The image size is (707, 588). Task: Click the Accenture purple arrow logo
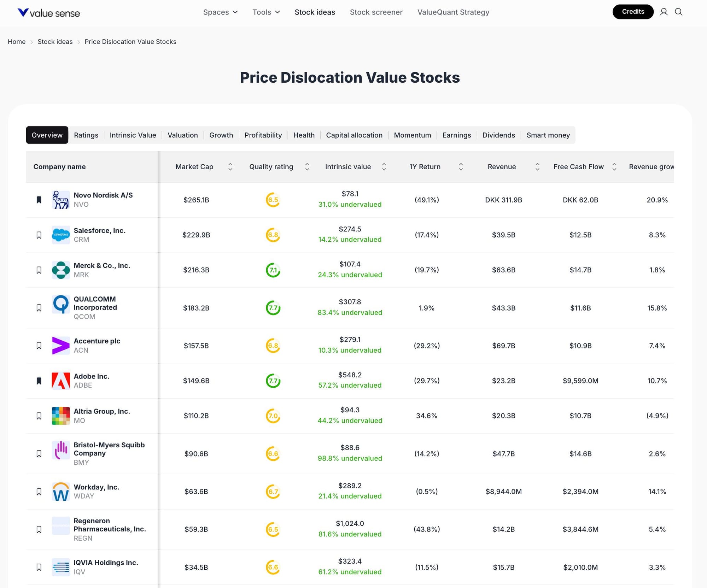coord(61,346)
